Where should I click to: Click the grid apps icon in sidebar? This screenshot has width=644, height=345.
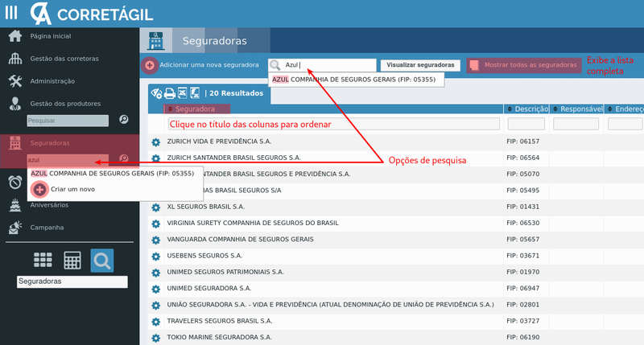point(43,260)
